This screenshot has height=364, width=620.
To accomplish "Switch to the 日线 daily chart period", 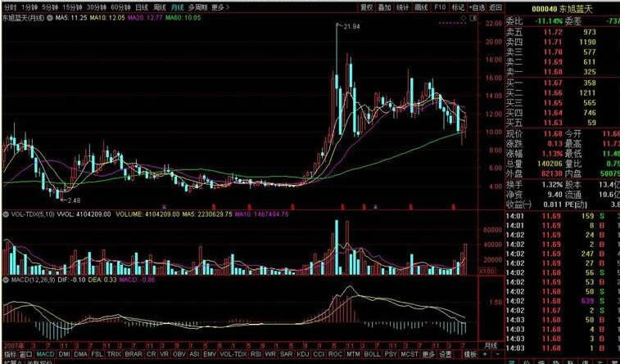I will pos(141,7).
